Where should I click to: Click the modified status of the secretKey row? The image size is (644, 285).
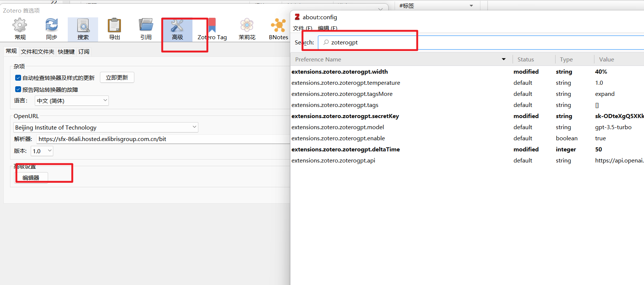coord(526,116)
